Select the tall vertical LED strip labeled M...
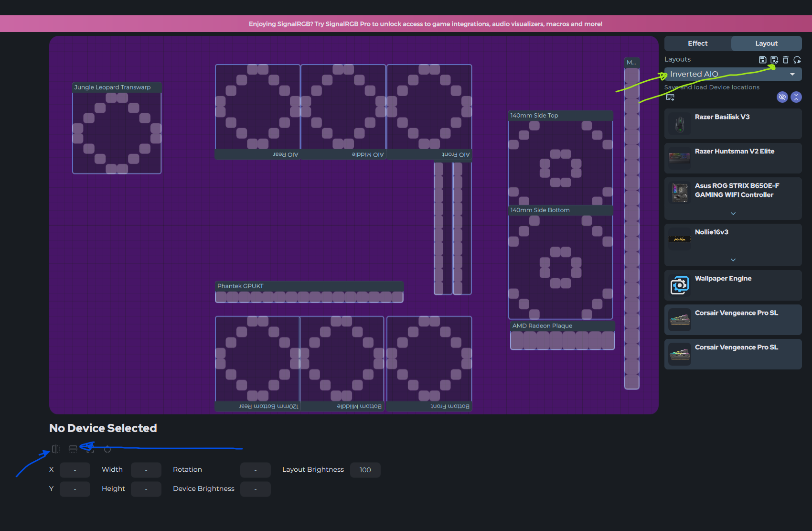Image resolution: width=812 pixels, height=531 pixels. click(x=632, y=224)
